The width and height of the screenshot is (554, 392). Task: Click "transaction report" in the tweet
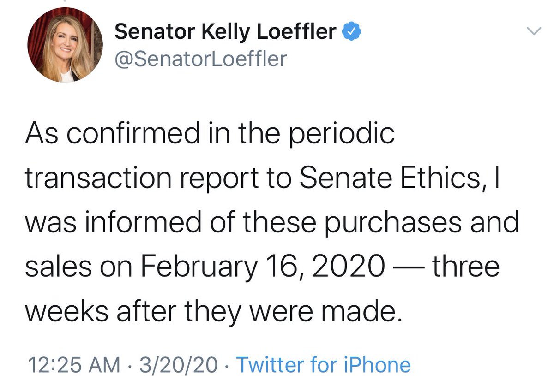click(142, 179)
